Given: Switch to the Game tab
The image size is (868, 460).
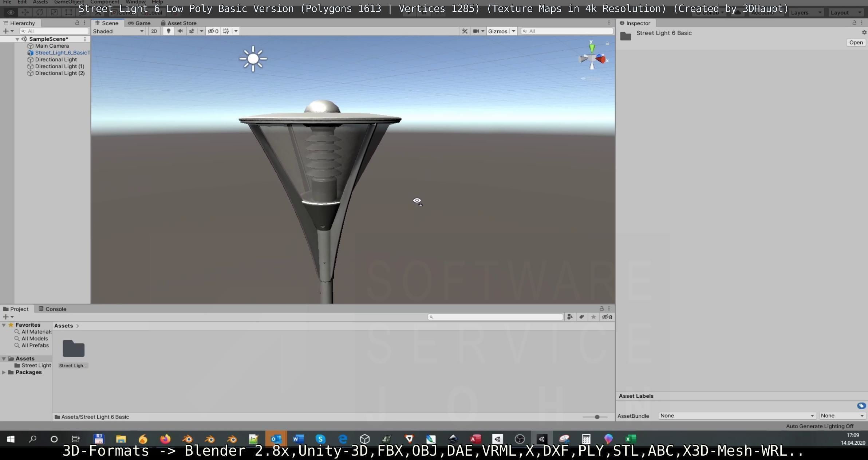Looking at the screenshot, I should coord(139,23).
